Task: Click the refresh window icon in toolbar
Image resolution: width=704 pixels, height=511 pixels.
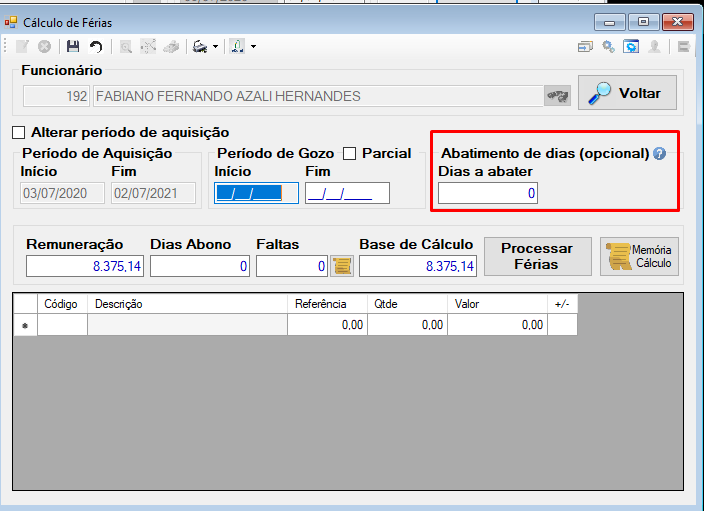Action: click(631, 46)
